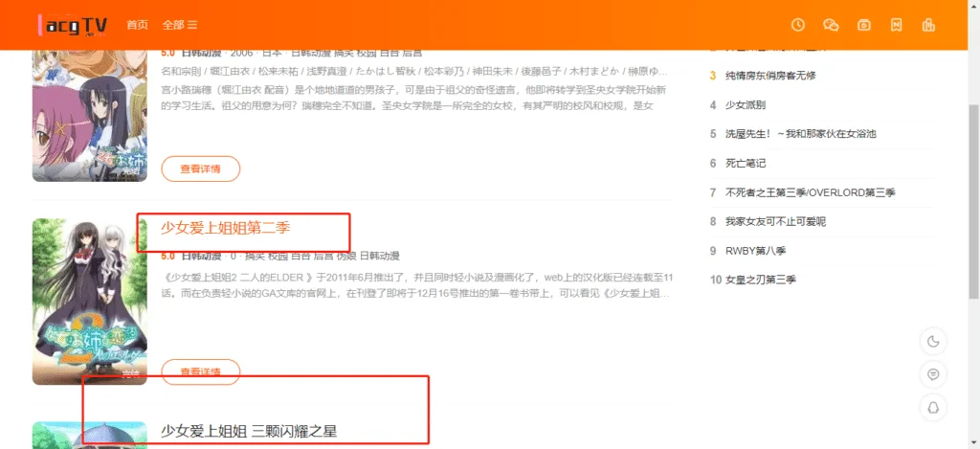Click the description text of 少女爱上姐姐第二季
Viewport: 980px width, 449px height.
click(416, 285)
